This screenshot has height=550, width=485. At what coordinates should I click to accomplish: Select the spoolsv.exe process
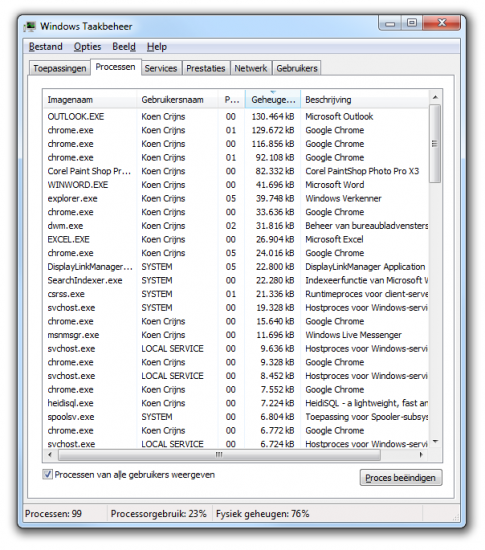coord(236,417)
